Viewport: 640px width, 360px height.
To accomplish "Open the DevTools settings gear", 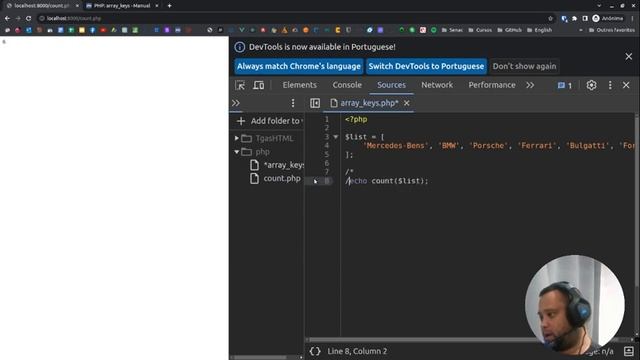I will pos(591,85).
